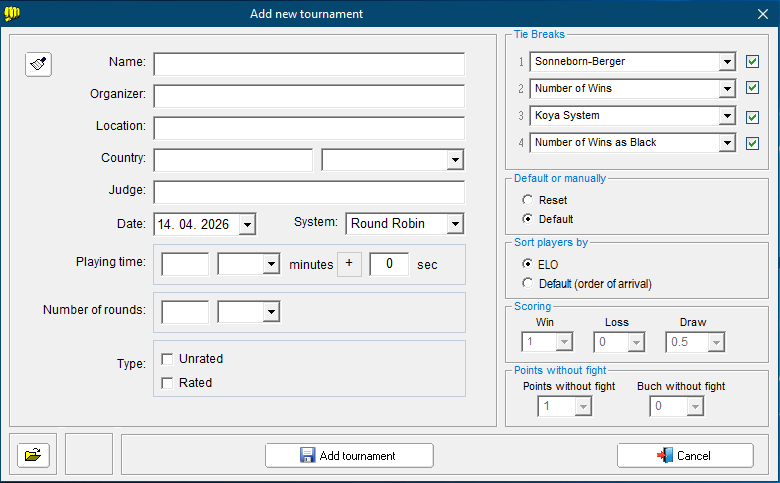
Task: Click into the Name text field
Action: pyautogui.click(x=308, y=64)
